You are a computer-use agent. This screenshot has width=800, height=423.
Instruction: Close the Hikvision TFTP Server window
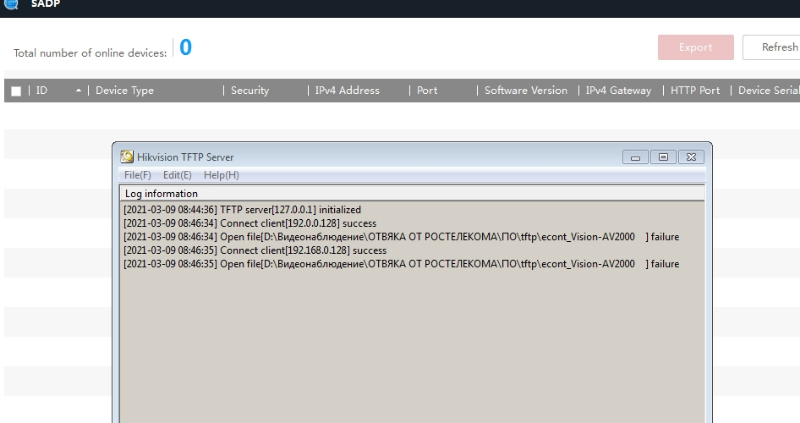click(x=691, y=157)
